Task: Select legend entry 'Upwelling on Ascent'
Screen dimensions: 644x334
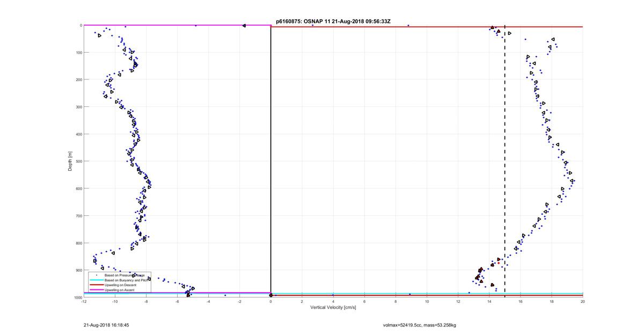Action: 120,290
